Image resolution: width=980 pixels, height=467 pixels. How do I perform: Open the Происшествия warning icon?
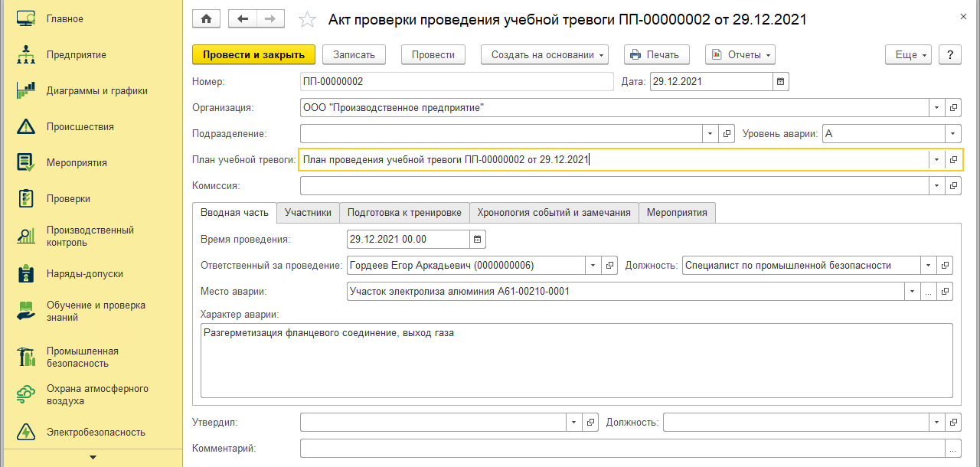26,126
